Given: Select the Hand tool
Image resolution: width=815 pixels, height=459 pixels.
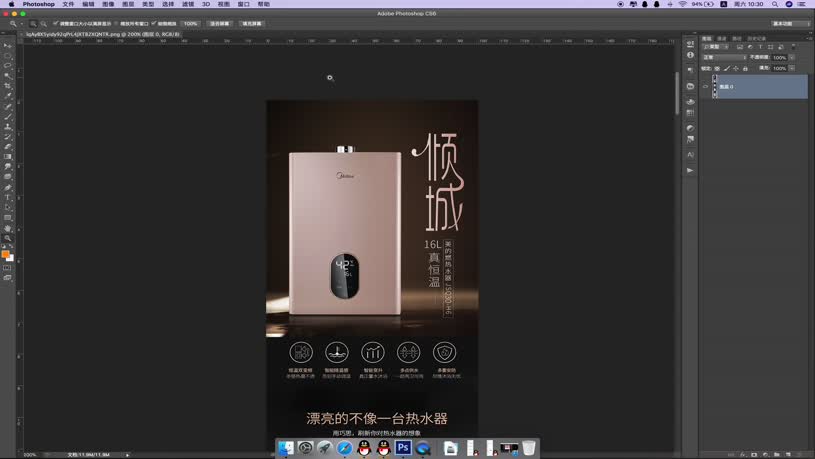Looking at the screenshot, I should click(x=7, y=228).
